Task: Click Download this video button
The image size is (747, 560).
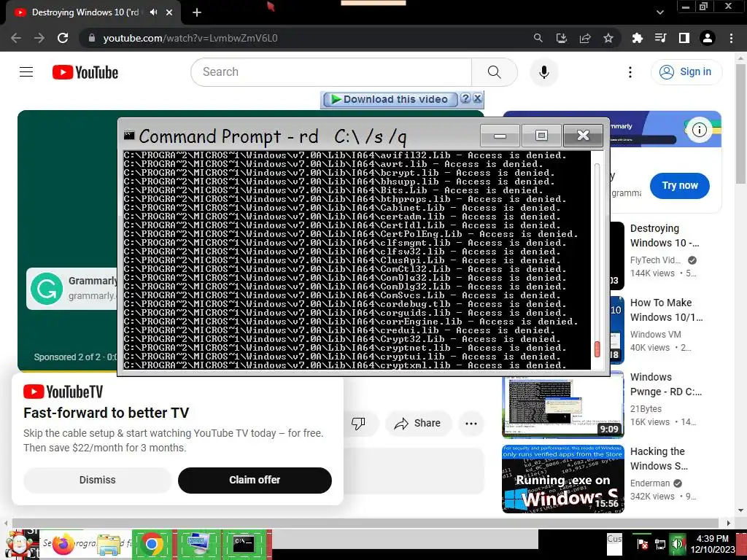Action: tap(390, 99)
